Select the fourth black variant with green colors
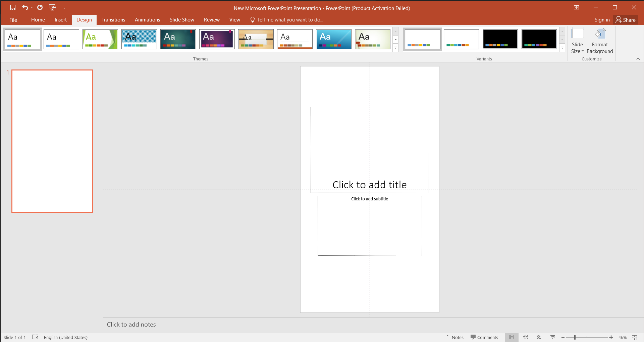Viewport: 644px width, 342px height. pyautogui.click(x=539, y=39)
